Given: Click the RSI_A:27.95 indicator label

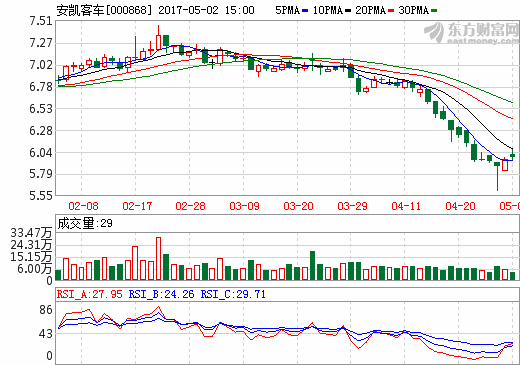Looking at the screenshot, I should [x=90, y=294].
